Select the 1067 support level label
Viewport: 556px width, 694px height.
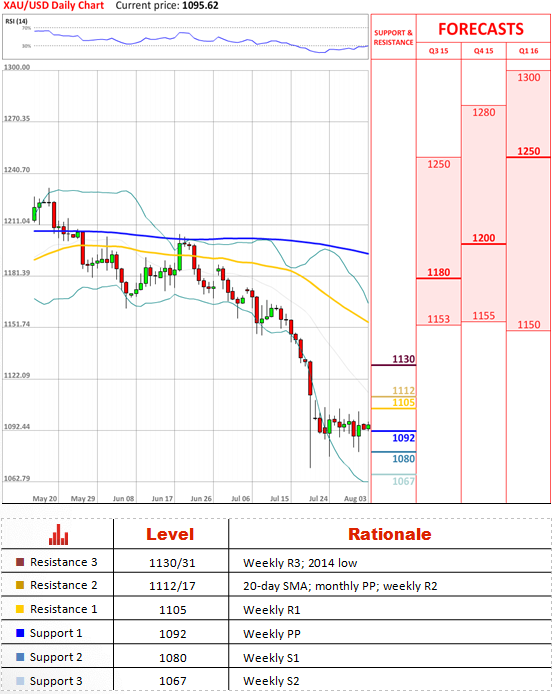pos(404,481)
